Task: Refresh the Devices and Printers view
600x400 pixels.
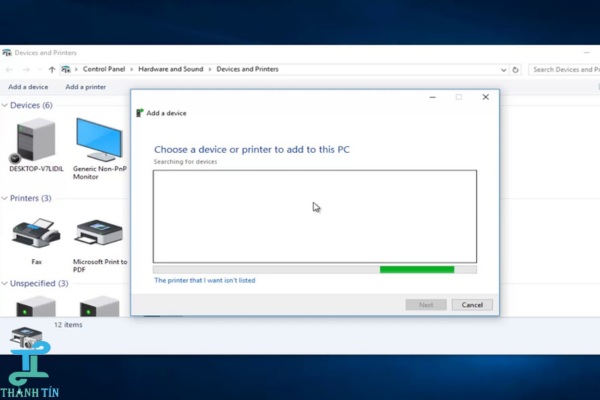Action: click(x=515, y=70)
